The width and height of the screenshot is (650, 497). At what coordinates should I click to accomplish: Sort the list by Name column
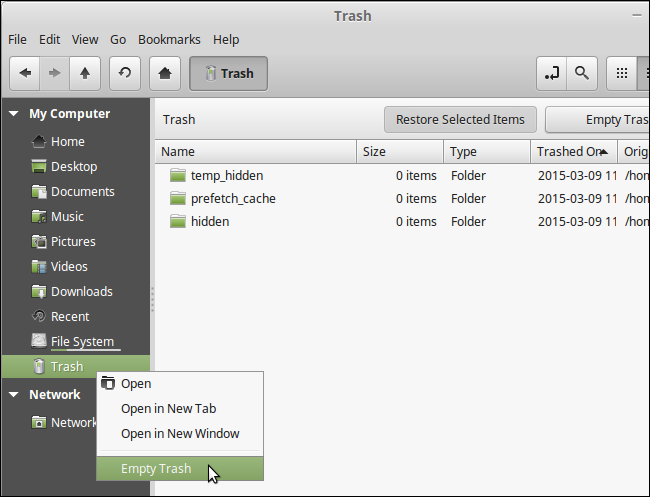[255, 152]
